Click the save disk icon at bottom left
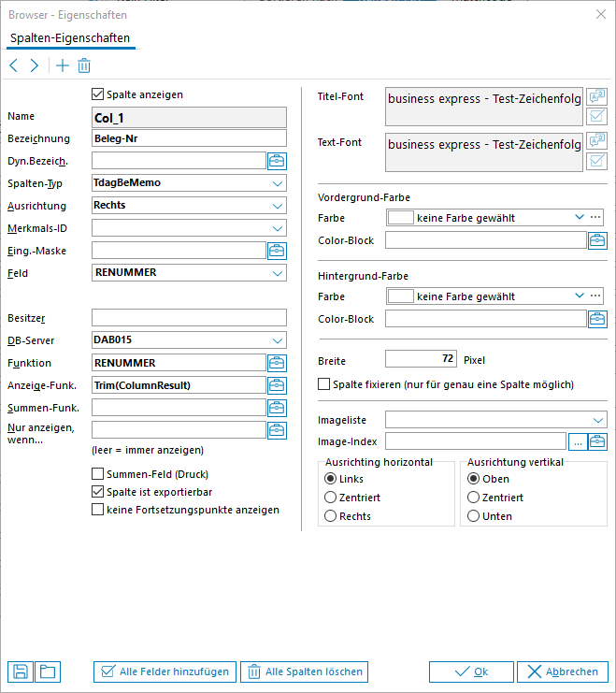The image size is (616, 693). [x=20, y=671]
